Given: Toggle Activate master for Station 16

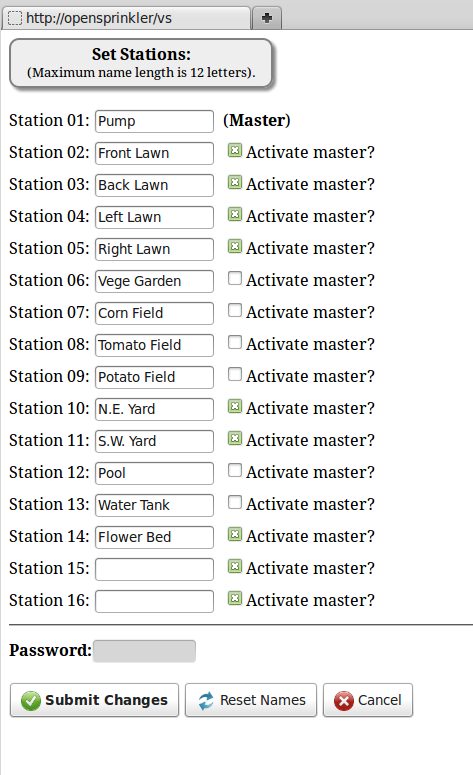Looking at the screenshot, I should (235, 598).
